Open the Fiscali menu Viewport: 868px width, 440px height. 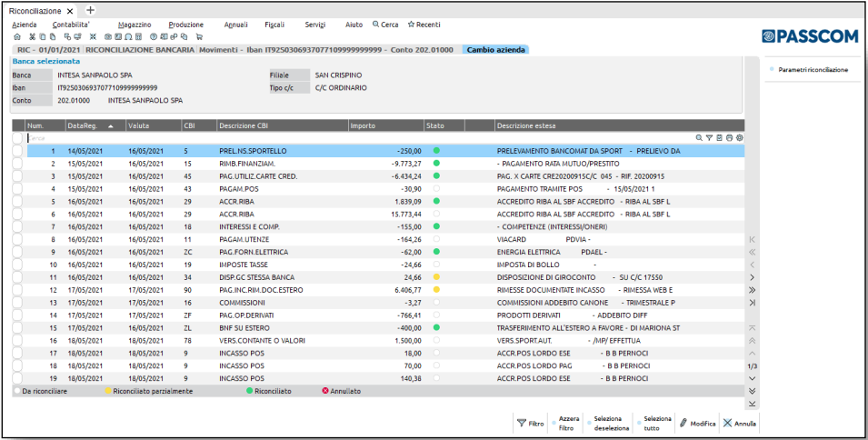click(x=274, y=25)
